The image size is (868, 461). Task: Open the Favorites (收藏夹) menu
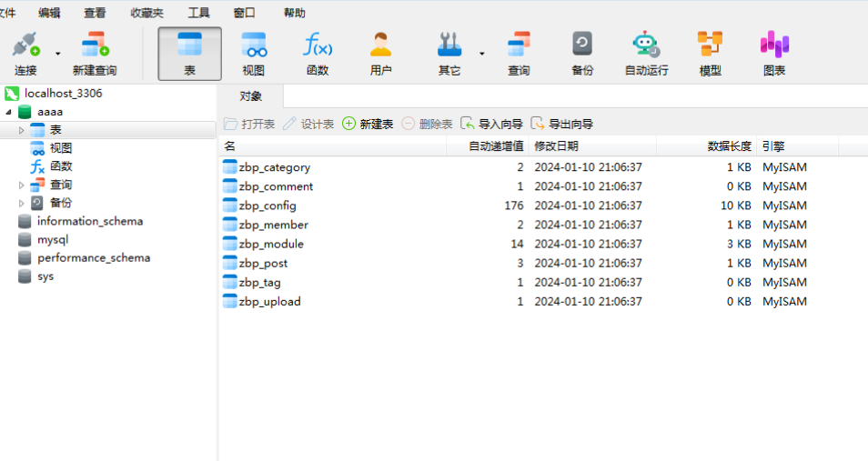(146, 13)
